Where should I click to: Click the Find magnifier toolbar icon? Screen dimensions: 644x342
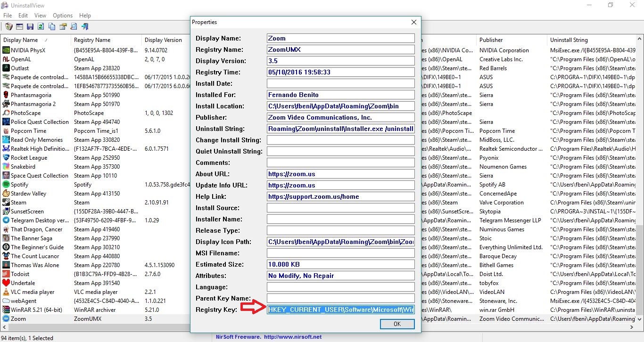pos(74,27)
